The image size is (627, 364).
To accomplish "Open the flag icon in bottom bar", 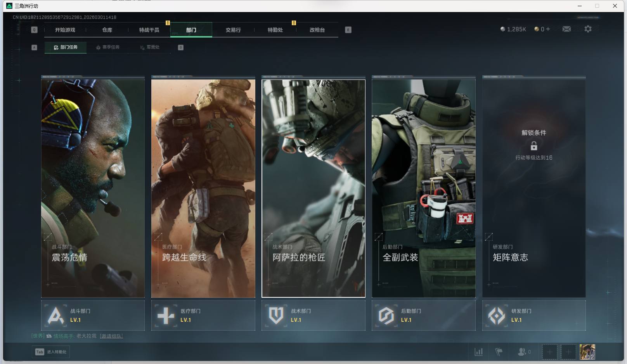I will point(499,352).
